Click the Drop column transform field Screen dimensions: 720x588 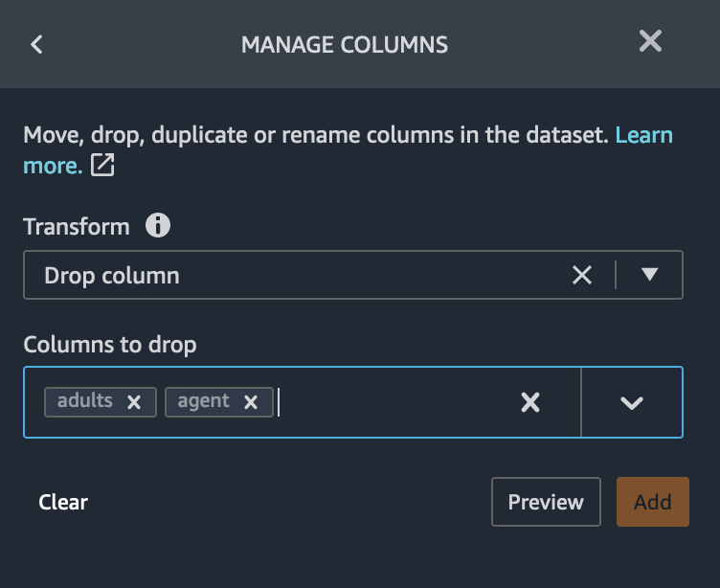[x=353, y=275]
